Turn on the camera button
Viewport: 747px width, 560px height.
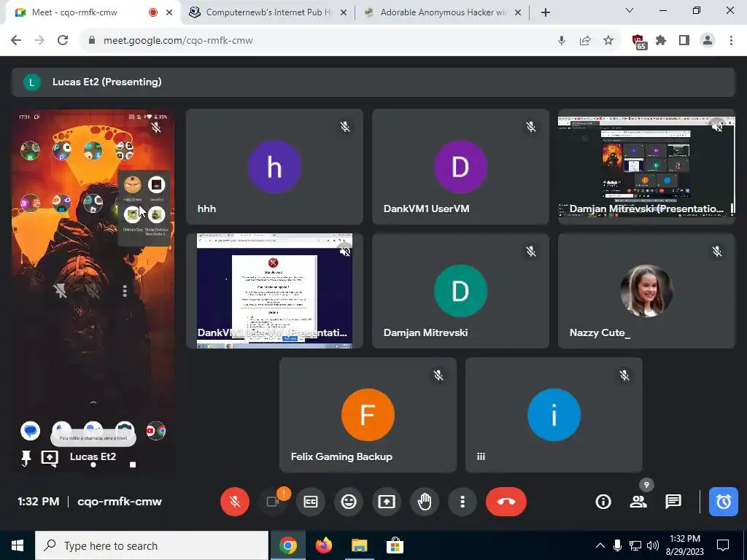(273, 502)
